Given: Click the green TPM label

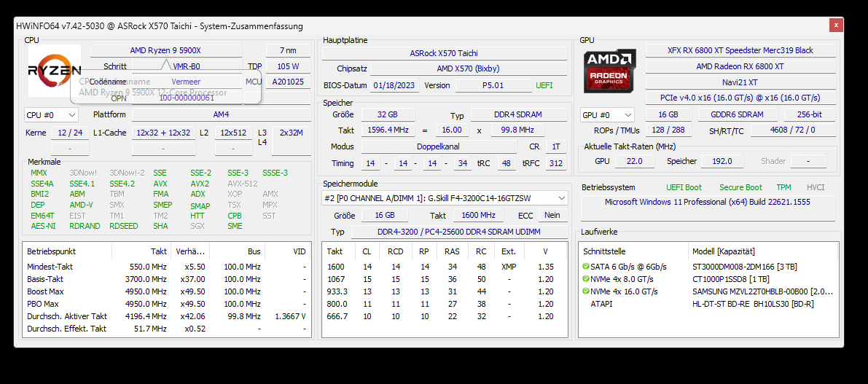Looking at the screenshot, I should [783, 187].
